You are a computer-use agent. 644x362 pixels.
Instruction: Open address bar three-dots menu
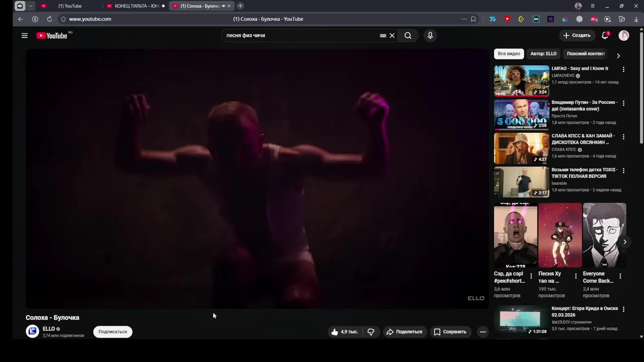[x=464, y=19]
